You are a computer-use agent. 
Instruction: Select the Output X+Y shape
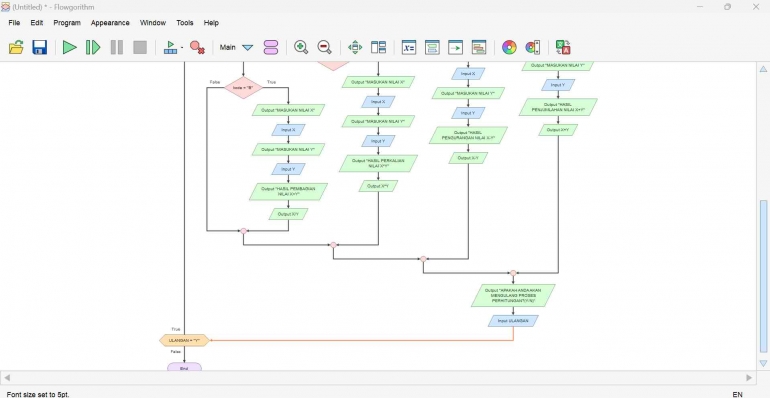[558, 130]
